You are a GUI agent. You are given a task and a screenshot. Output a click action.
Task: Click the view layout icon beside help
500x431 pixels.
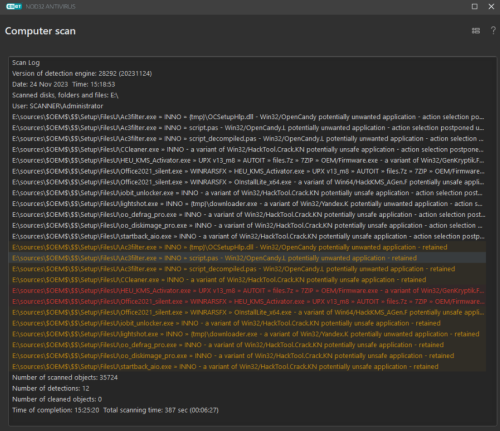(476, 31)
